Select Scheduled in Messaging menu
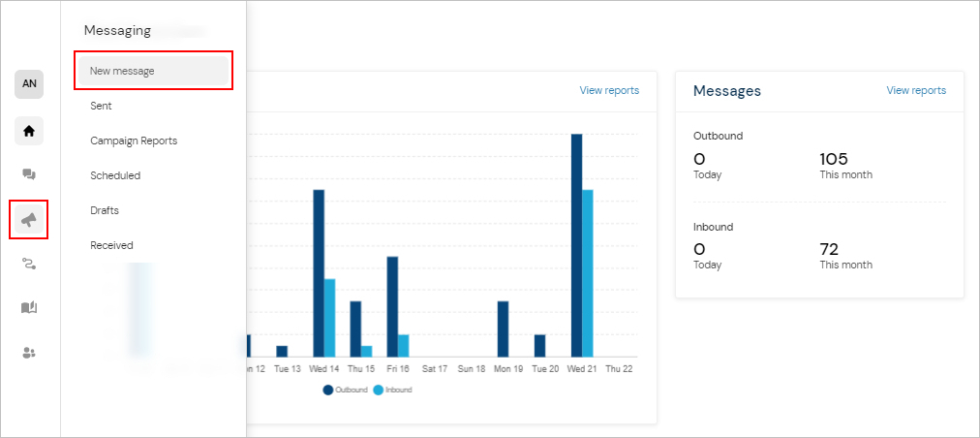 115,175
